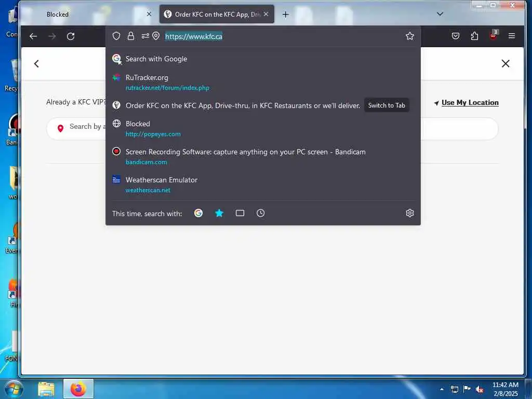532x399 pixels.
Task: Open search settings gear icon
Action: [410, 213]
